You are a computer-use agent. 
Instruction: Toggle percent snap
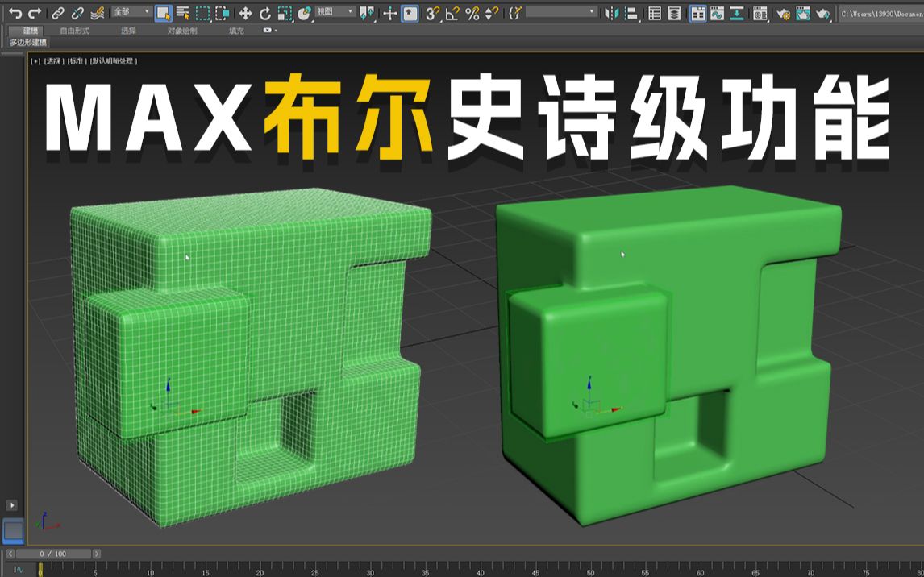pos(472,11)
